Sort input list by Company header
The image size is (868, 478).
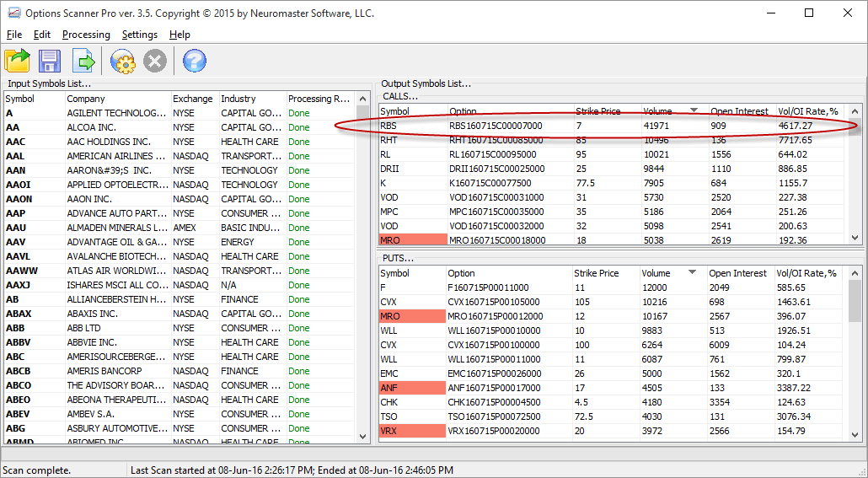pos(118,99)
